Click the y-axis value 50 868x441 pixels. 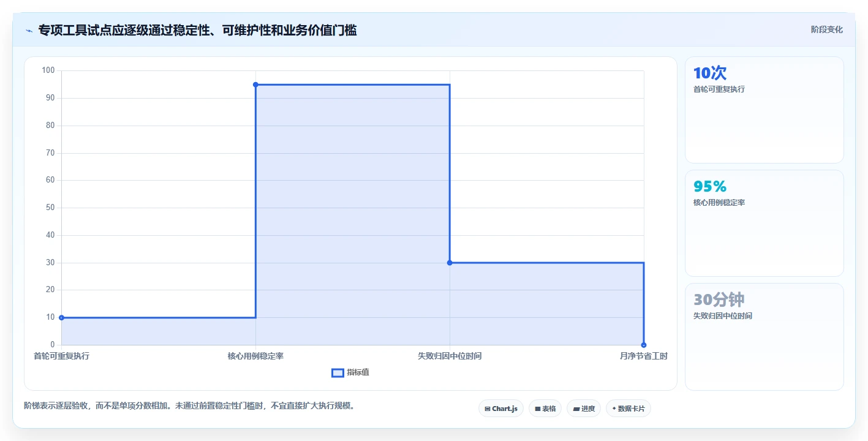click(50, 208)
